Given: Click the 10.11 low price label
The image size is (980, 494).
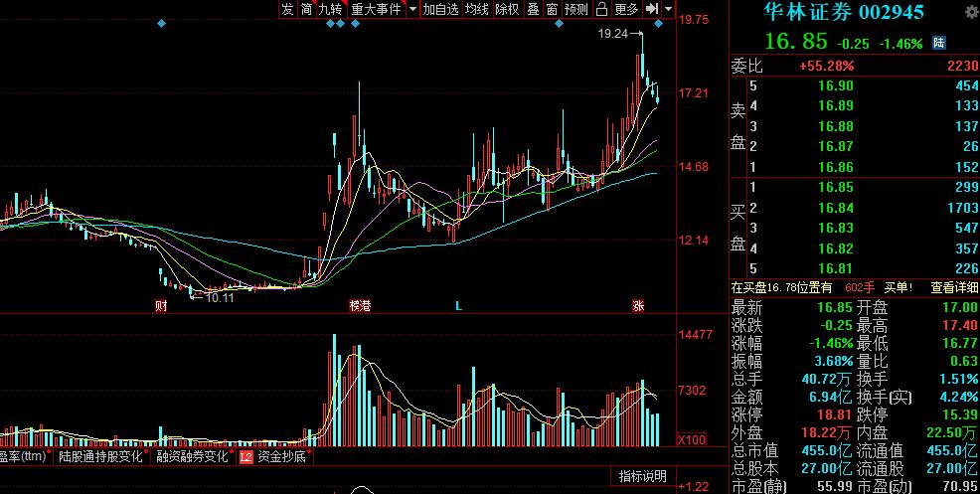Looking at the screenshot, I should tap(220, 297).
